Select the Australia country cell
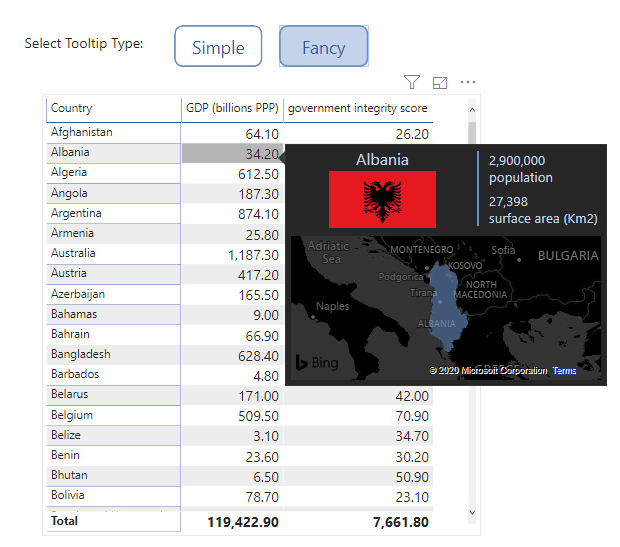Viewport: 620px width, 547px height. coord(75,253)
